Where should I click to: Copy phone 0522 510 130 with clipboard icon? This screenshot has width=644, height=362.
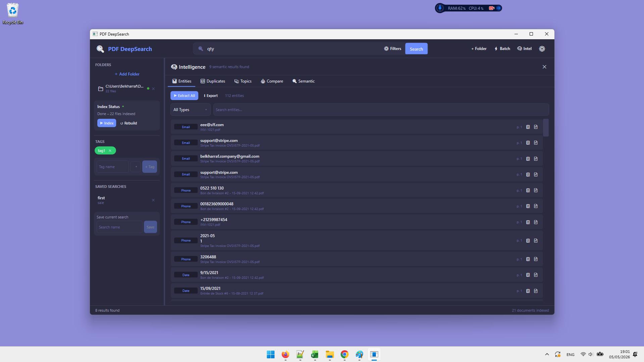point(528,191)
